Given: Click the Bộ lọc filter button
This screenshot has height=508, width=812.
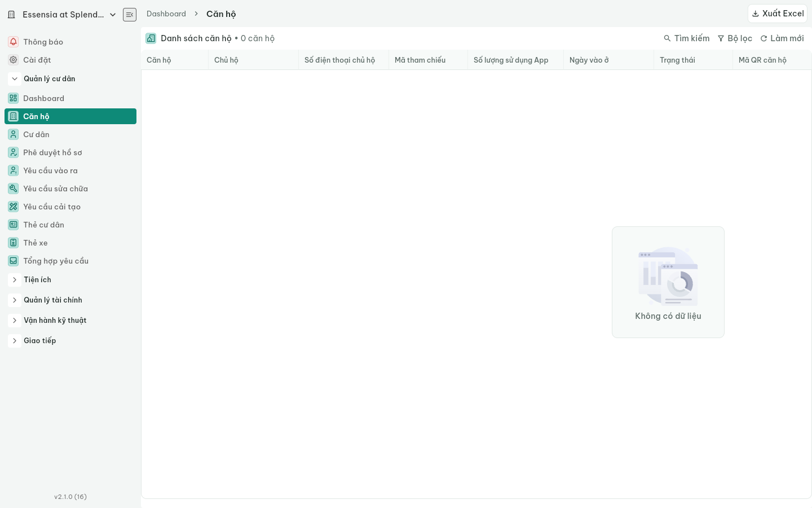Looking at the screenshot, I should click(735, 38).
